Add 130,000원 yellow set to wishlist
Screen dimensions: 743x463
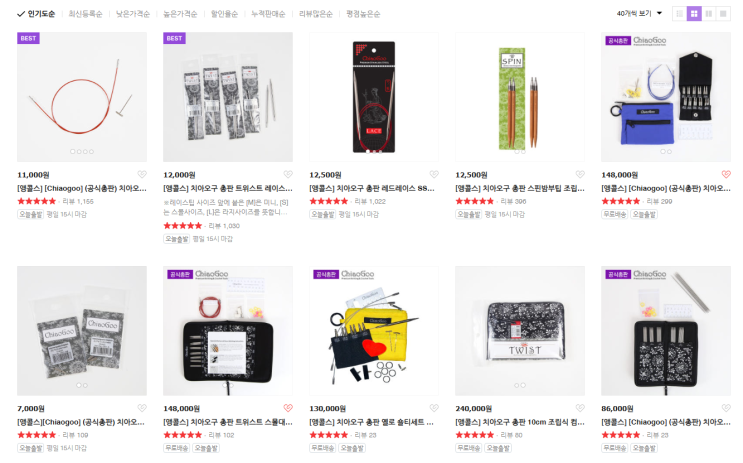pos(434,408)
